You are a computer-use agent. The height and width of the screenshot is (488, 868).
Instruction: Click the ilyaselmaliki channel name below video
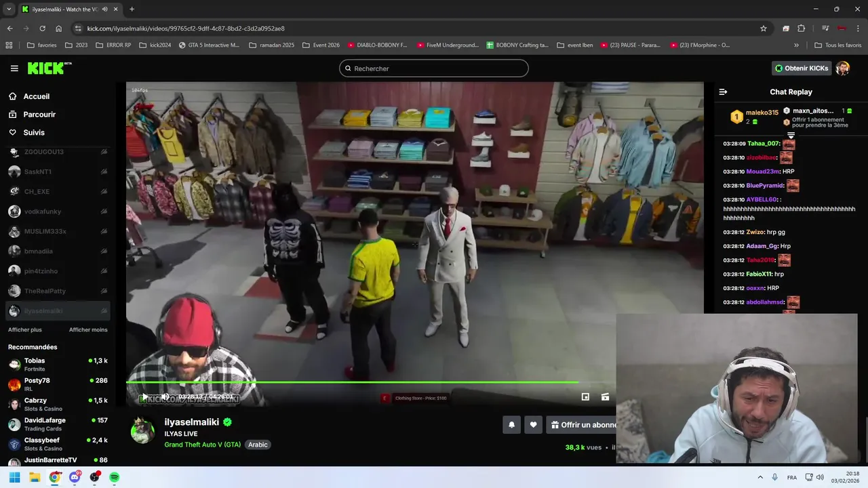click(x=191, y=422)
